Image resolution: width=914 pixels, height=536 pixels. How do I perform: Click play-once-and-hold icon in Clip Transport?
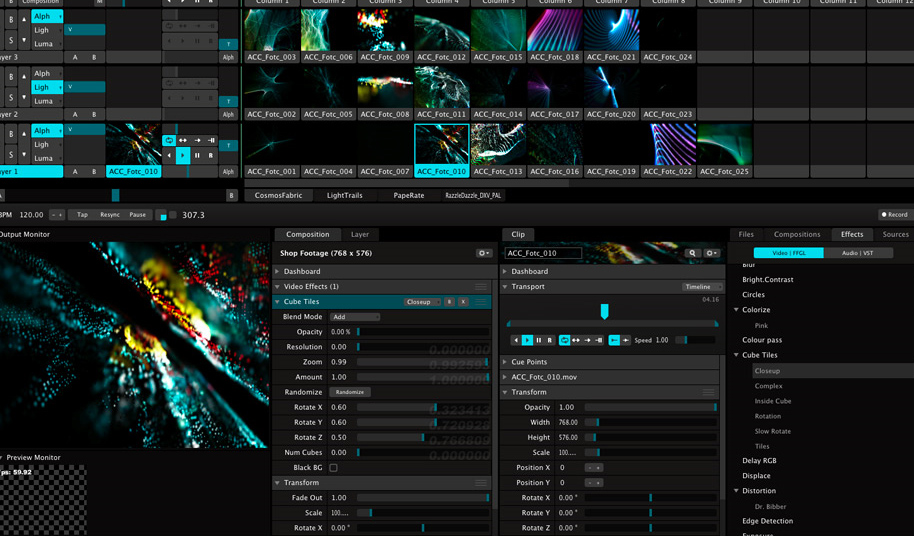pyautogui.click(x=599, y=340)
